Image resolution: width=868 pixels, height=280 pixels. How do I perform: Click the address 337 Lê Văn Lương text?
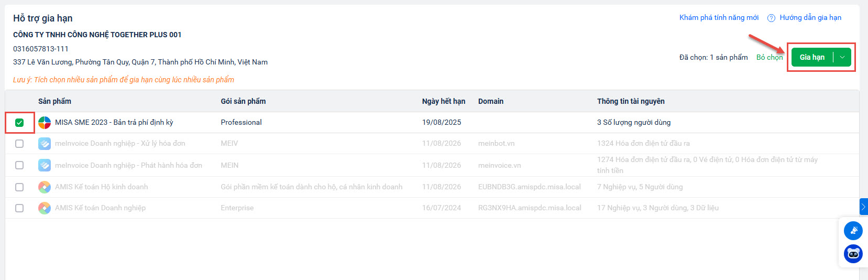pyautogui.click(x=140, y=62)
